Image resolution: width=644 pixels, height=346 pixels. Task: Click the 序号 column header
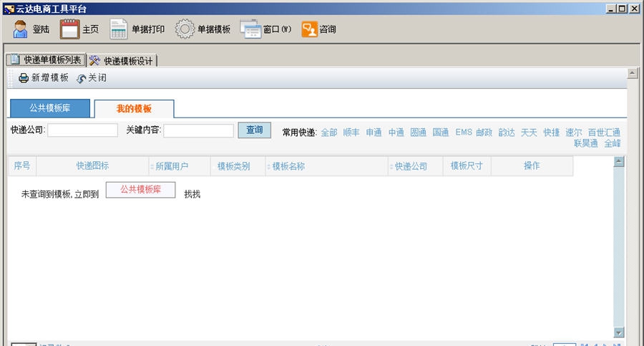click(22, 165)
